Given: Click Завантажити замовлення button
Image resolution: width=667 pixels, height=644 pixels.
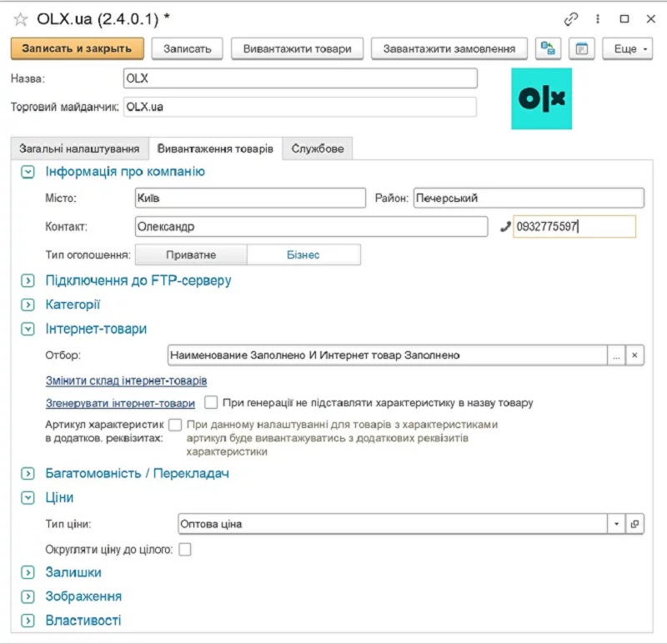Looking at the screenshot, I should point(449,49).
